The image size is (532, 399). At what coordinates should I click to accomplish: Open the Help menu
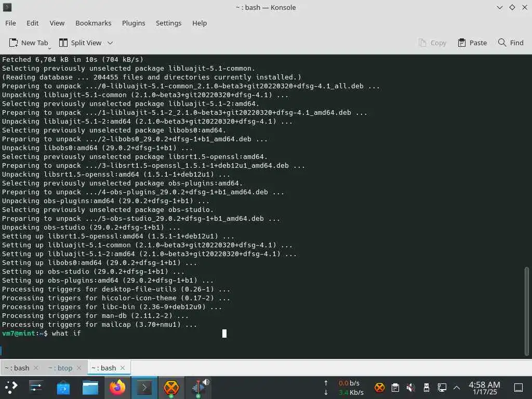click(199, 23)
